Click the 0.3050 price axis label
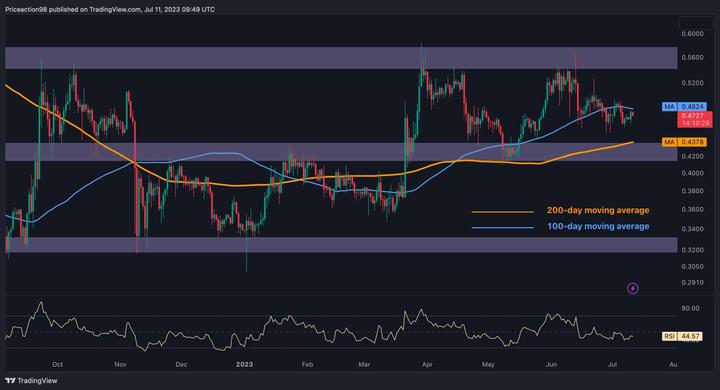Viewport: 720px width, 390px height. click(x=692, y=266)
